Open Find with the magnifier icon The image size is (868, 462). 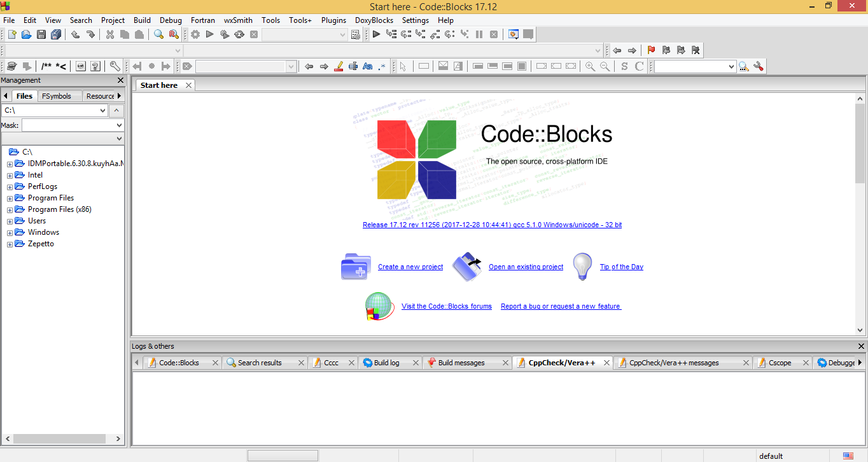pyautogui.click(x=158, y=34)
